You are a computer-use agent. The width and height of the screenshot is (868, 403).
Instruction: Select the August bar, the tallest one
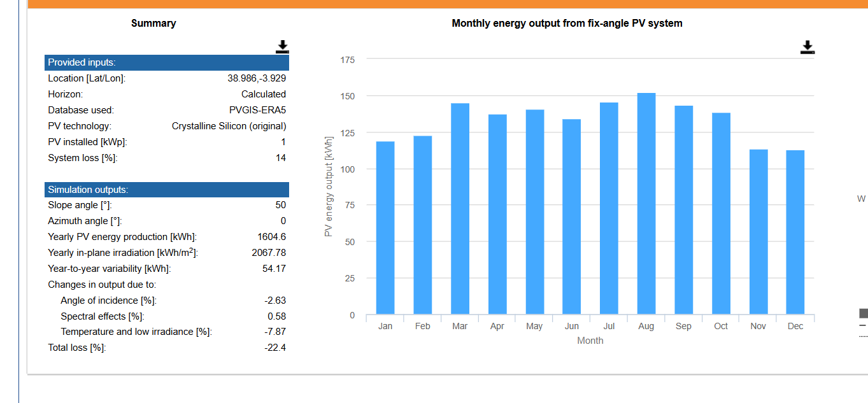[646, 203]
